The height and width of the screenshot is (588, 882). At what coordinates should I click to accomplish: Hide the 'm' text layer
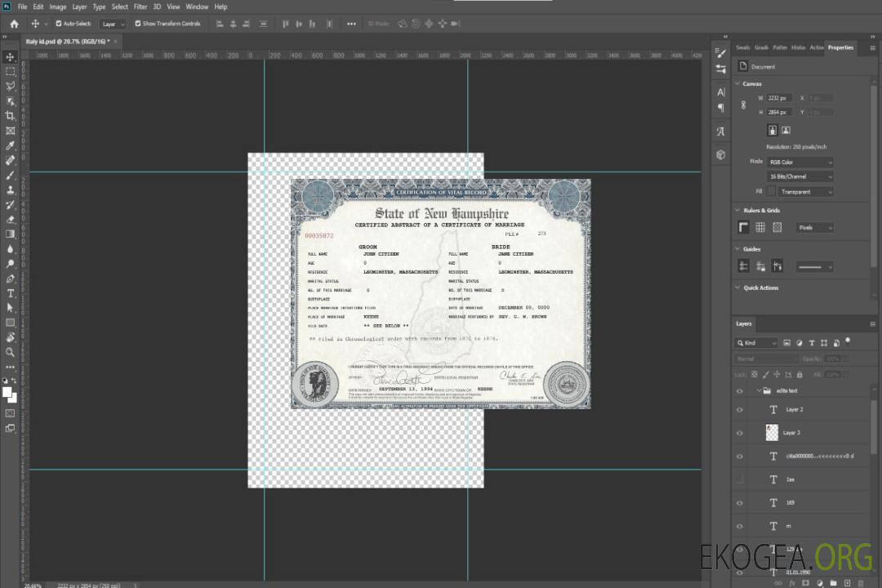(x=740, y=527)
